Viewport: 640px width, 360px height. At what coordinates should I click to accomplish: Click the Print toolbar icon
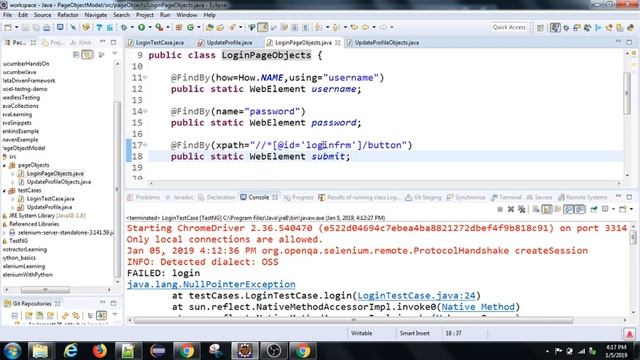click(x=47, y=27)
